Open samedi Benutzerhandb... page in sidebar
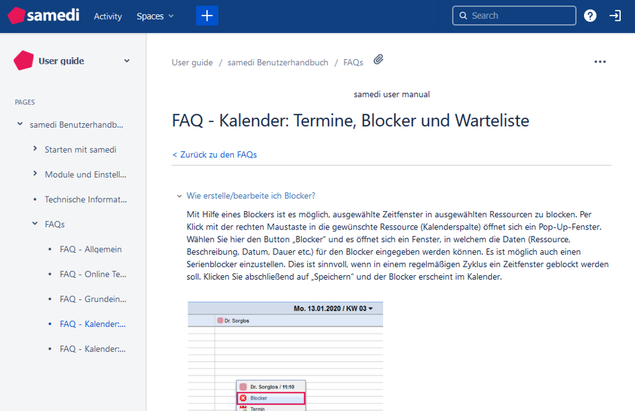The width and height of the screenshot is (635, 411). coord(76,125)
